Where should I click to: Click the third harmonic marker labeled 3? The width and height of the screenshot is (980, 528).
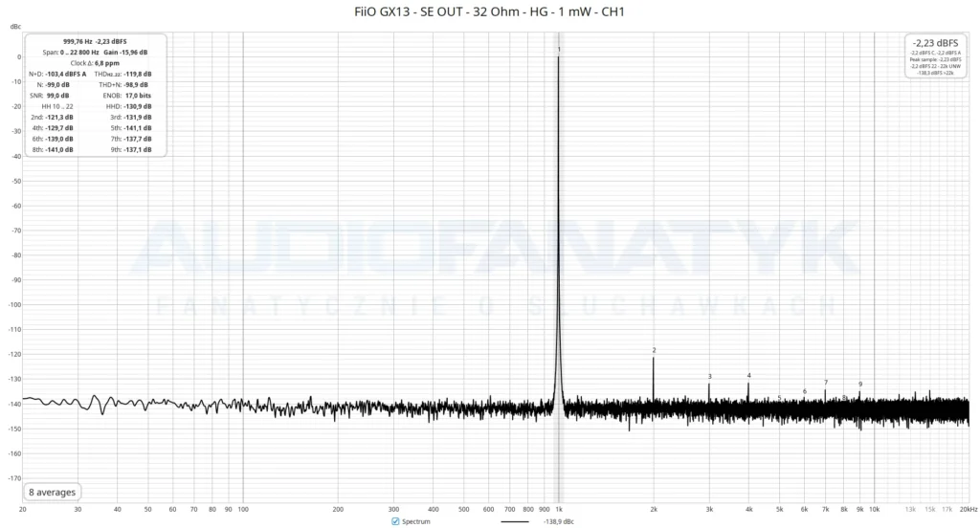[x=709, y=376]
